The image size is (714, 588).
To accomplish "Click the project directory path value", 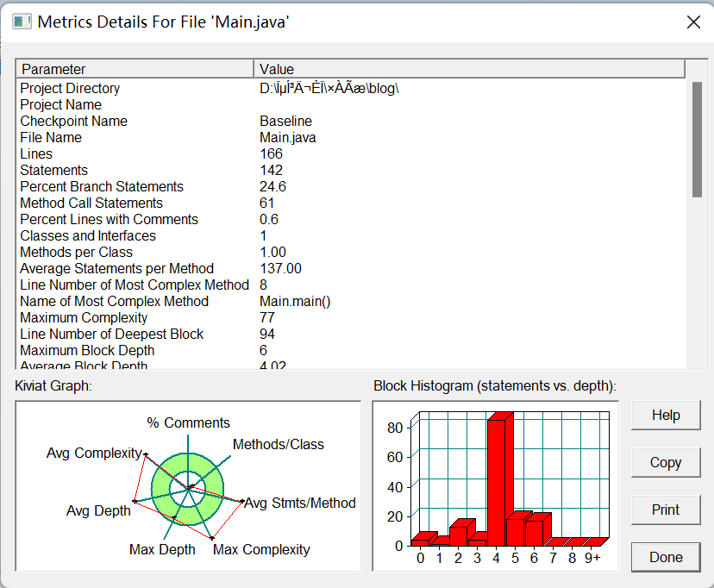I will 329,88.
